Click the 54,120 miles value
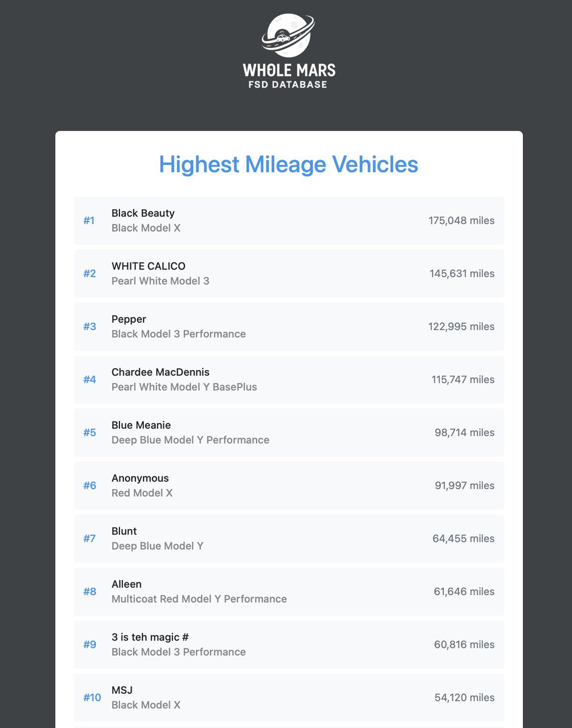The image size is (572, 728). (465, 698)
